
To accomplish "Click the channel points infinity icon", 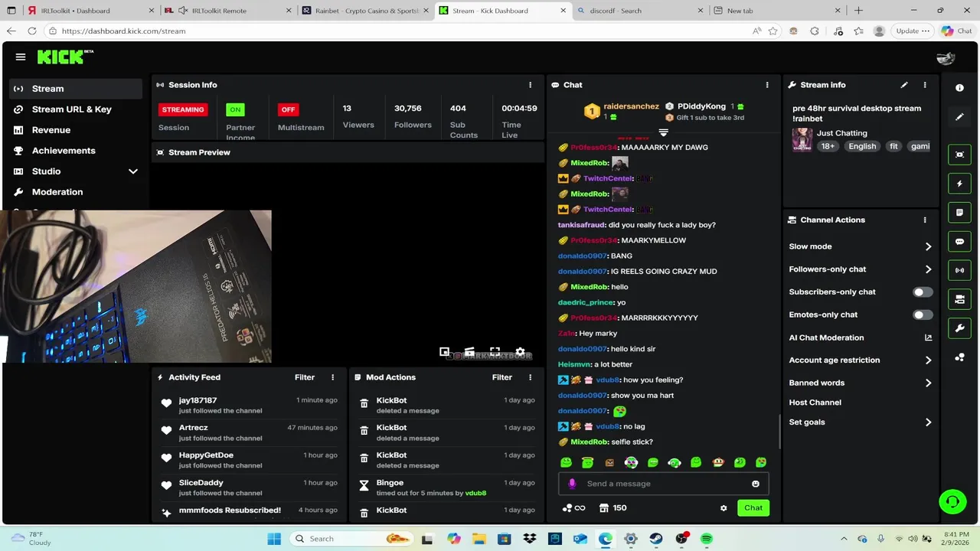I will point(573,508).
